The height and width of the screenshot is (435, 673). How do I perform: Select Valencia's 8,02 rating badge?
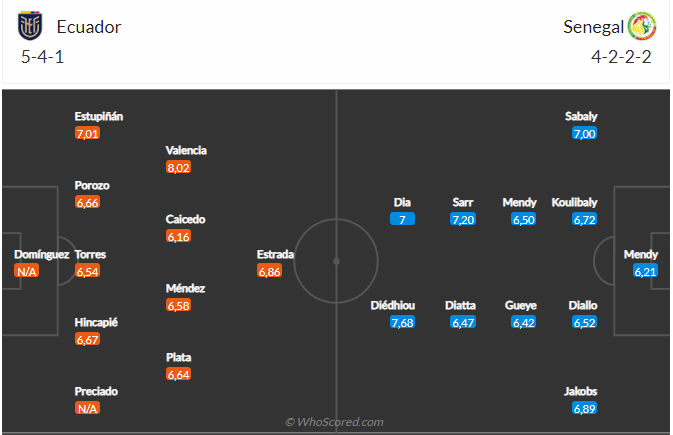[178, 168]
